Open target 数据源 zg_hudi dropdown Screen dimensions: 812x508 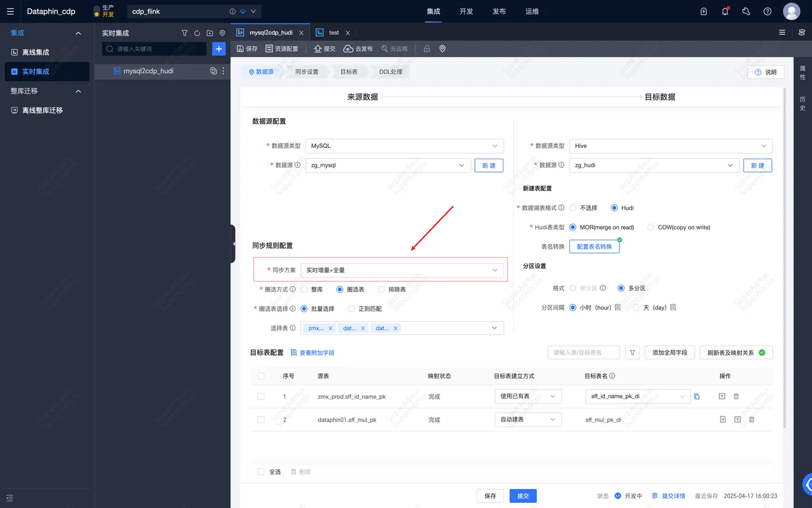click(x=654, y=165)
